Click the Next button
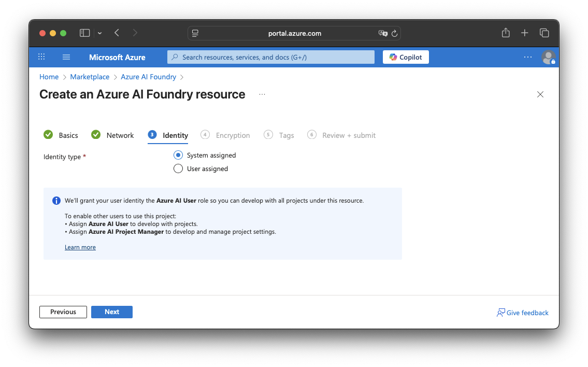The image size is (588, 367). tap(112, 312)
